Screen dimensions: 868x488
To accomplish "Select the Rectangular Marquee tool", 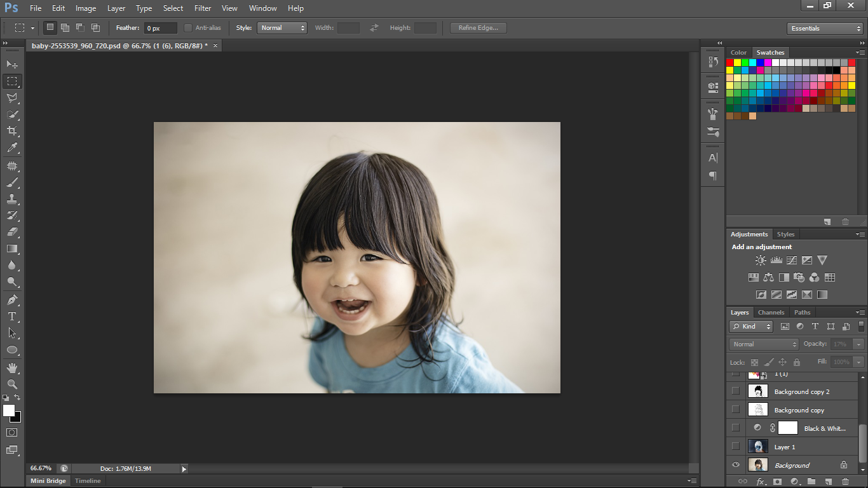I will tap(12, 81).
